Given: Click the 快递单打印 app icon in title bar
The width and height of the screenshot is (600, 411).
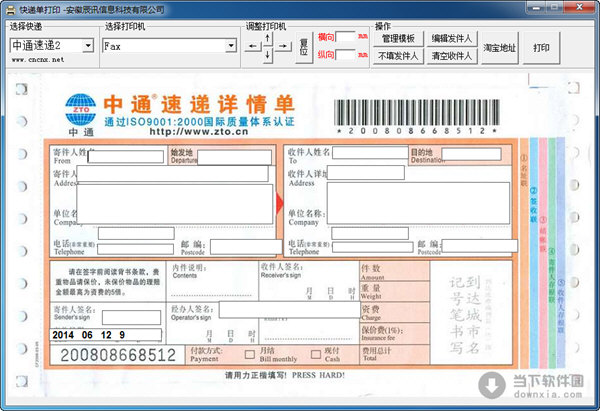Looking at the screenshot, I should [x=11, y=10].
